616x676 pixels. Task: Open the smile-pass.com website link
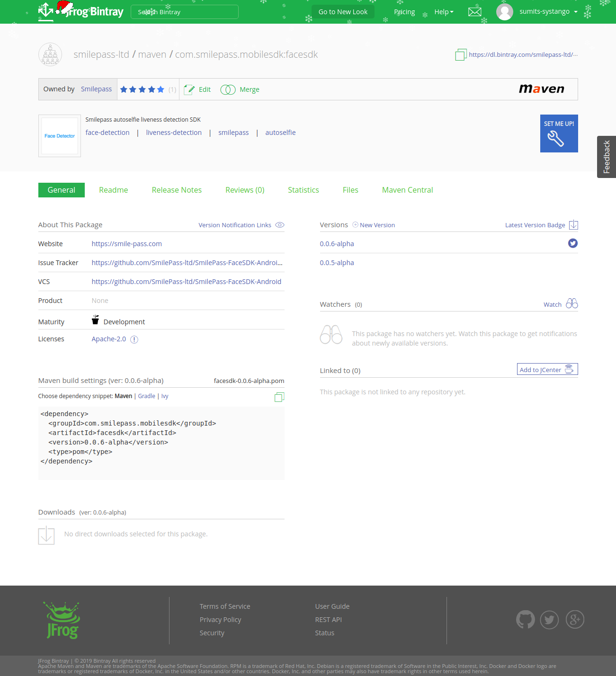tap(127, 244)
